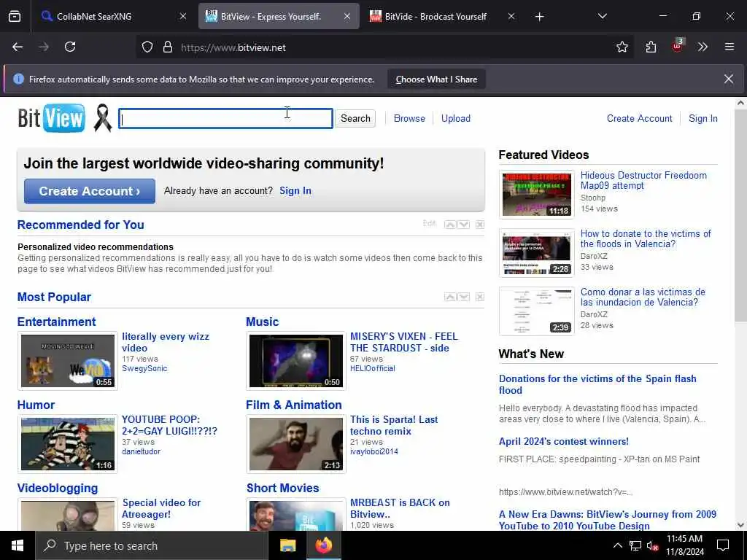Go back using the browser back arrow
Screen dimensions: 747x560
pyautogui.click(x=18, y=47)
